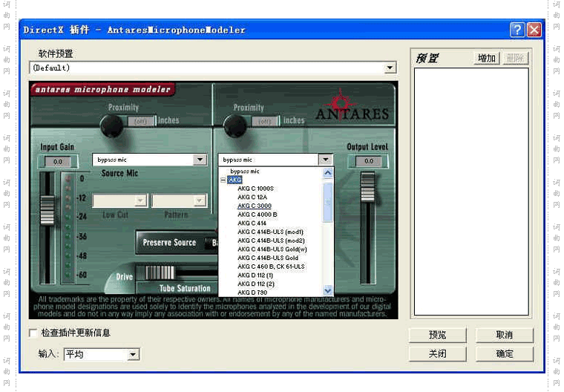Select bypass mic in the list
The image size is (564, 392).
[245, 171]
